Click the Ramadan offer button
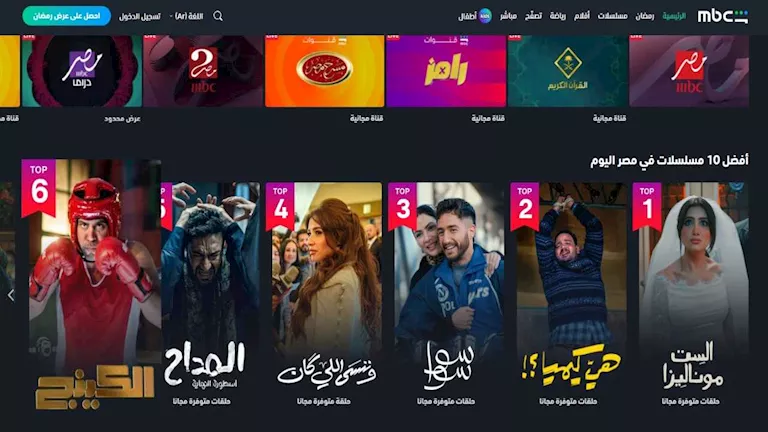Image resolution: width=768 pixels, height=432 pixels. click(67, 16)
